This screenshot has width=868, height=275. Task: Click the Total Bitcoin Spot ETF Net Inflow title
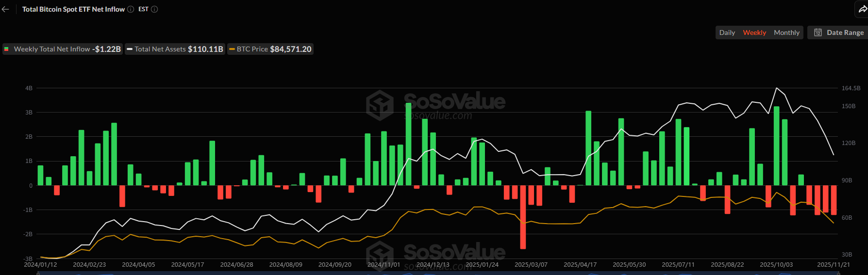[73, 9]
